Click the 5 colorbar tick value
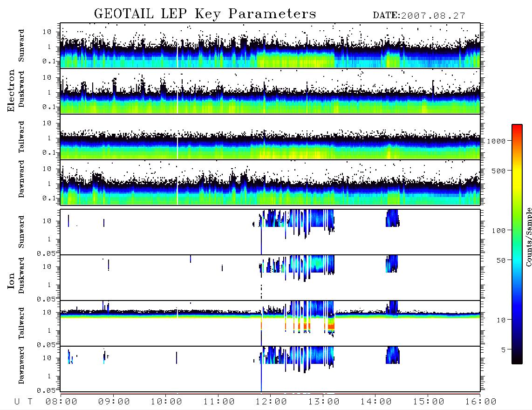The image size is (532, 410). coord(504,350)
